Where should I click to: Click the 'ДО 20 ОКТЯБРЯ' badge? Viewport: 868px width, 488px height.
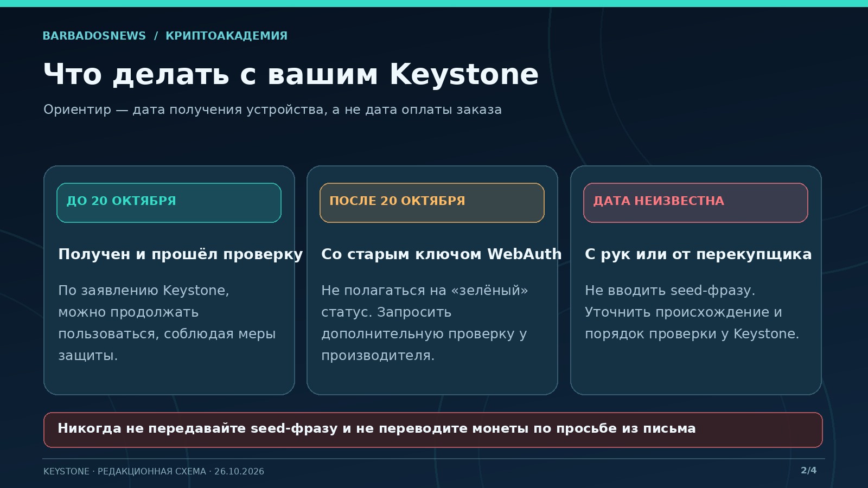(169, 203)
